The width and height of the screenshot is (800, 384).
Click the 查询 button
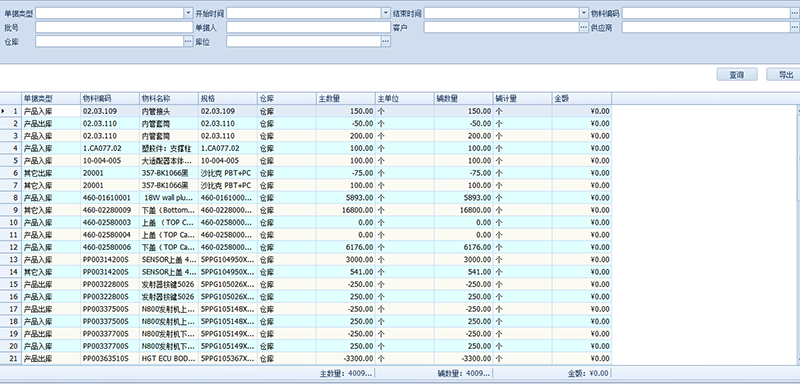pos(737,74)
